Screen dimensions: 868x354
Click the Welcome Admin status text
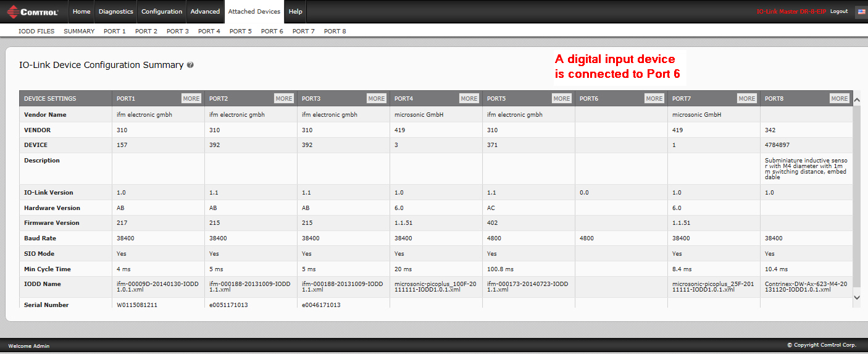click(x=29, y=346)
